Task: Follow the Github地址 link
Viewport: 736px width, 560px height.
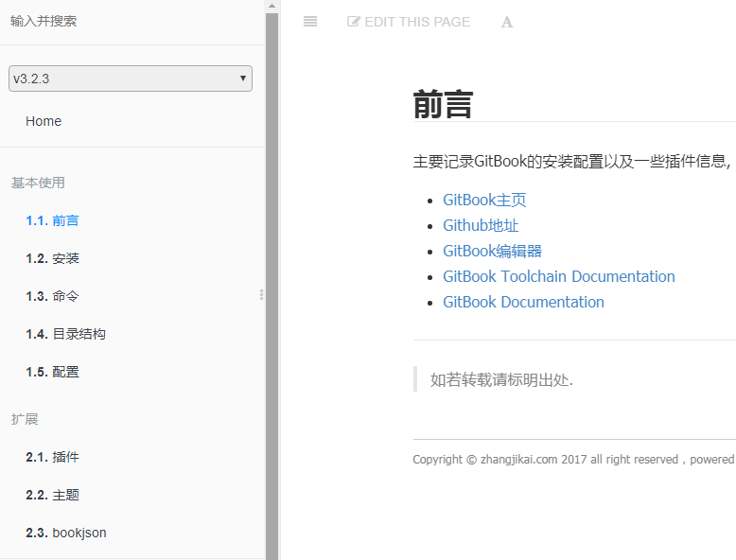Action: (481, 225)
